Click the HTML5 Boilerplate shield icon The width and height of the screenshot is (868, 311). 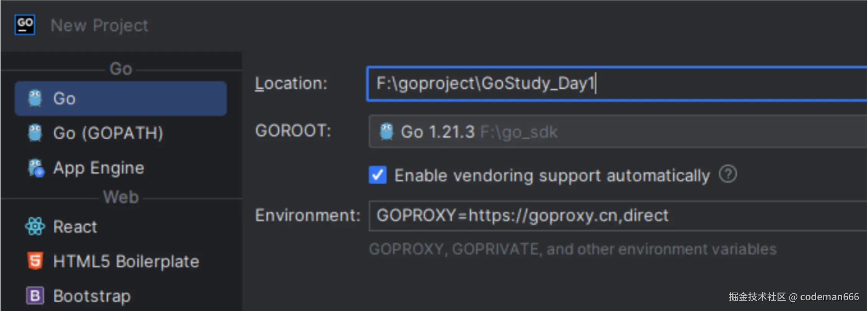pos(35,261)
